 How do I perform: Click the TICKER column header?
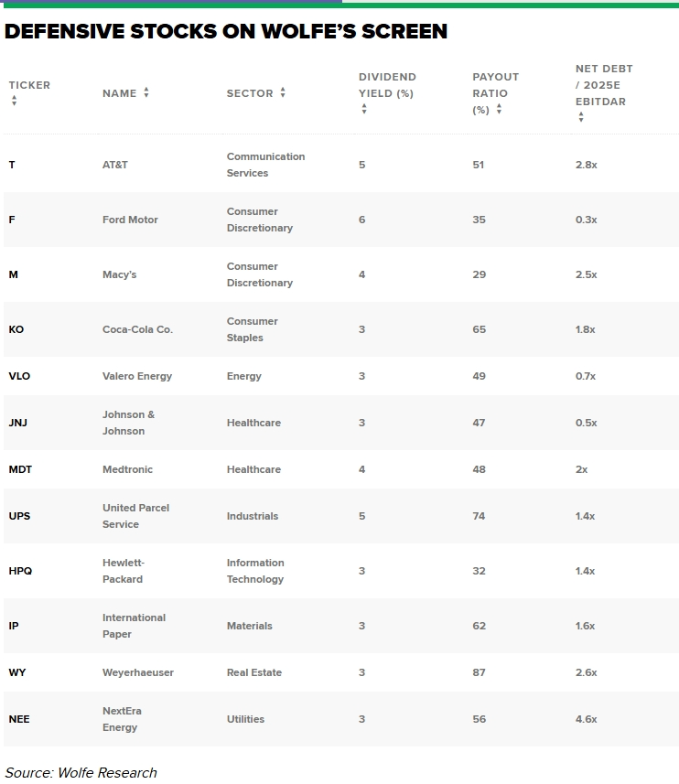29,85
